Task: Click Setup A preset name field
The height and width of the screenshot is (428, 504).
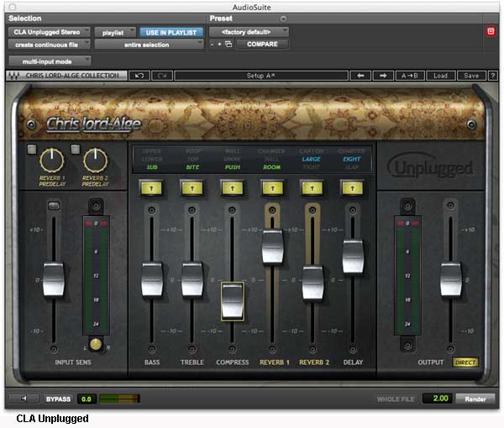Action: [261, 76]
